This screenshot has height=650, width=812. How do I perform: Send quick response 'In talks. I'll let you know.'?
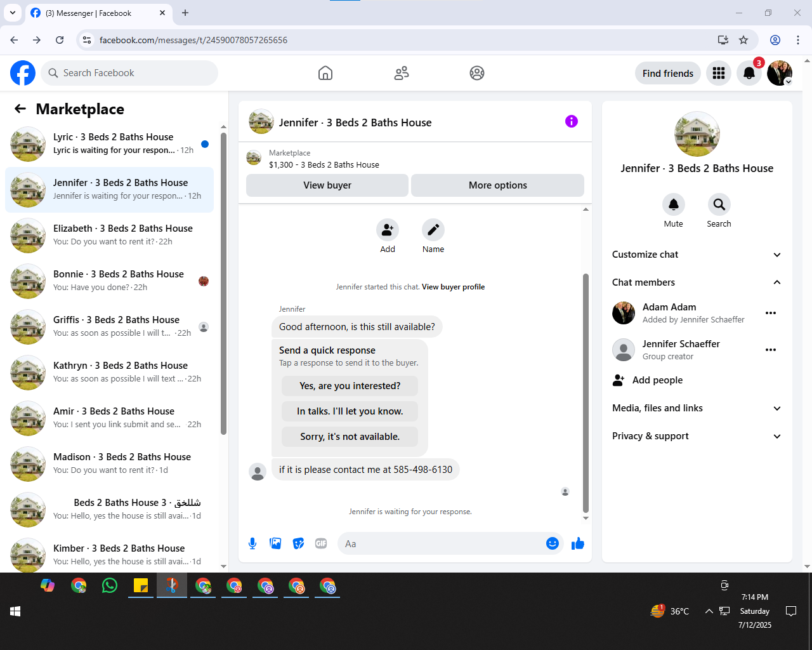[x=350, y=411]
